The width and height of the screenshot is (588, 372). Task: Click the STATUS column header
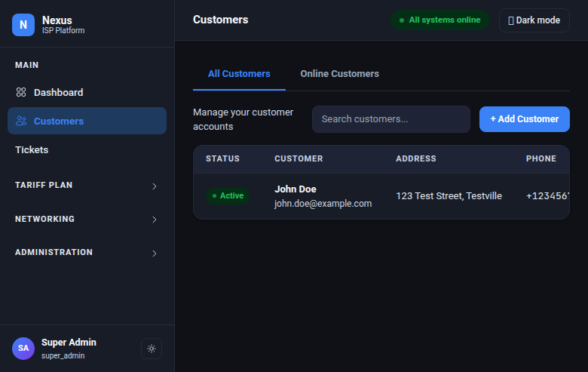pos(222,158)
